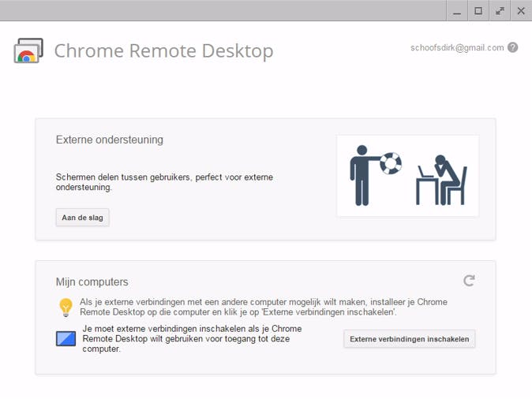Click the text starting 'Je moet externe verbindingen inschakelen'

point(192,338)
